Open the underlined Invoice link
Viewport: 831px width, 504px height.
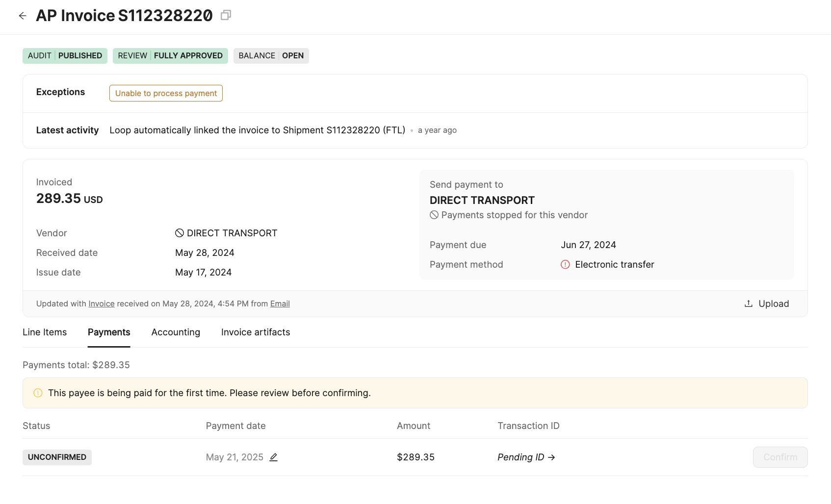[102, 303]
